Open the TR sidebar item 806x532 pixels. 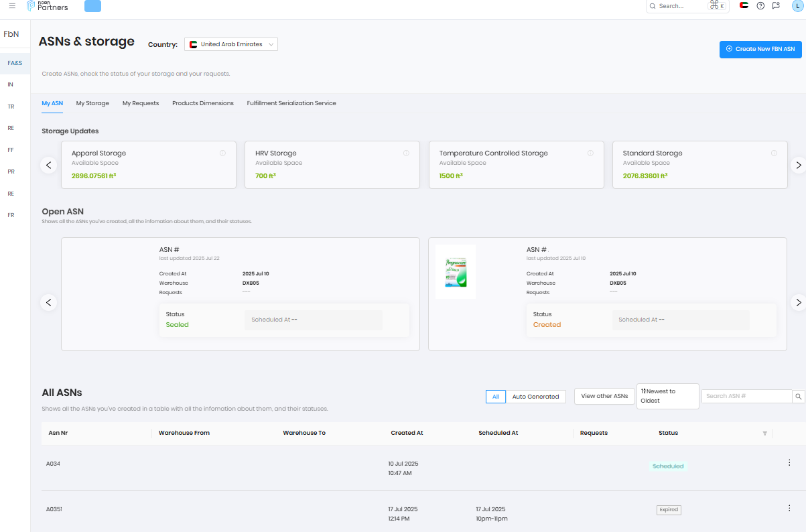tap(11, 107)
